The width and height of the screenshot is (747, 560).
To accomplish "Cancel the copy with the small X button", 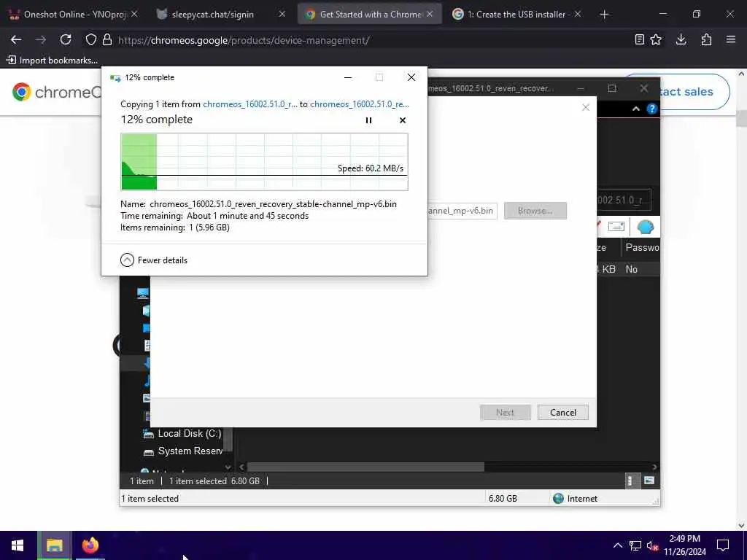I will [403, 120].
